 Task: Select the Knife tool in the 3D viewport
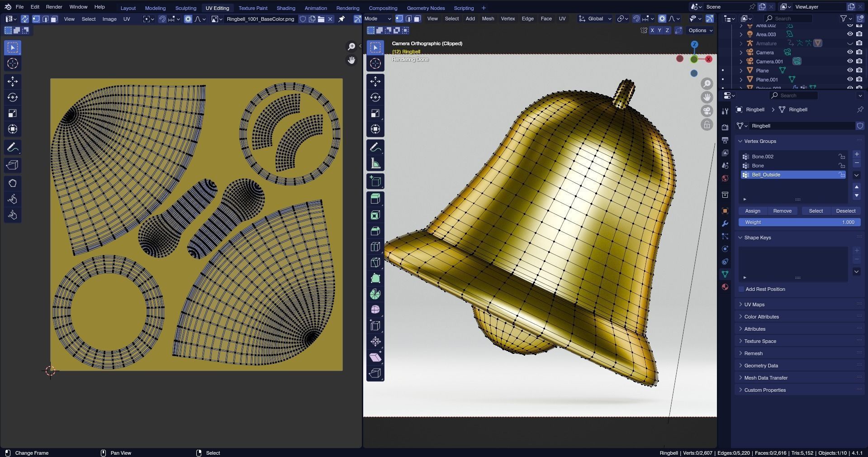(x=375, y=262)
